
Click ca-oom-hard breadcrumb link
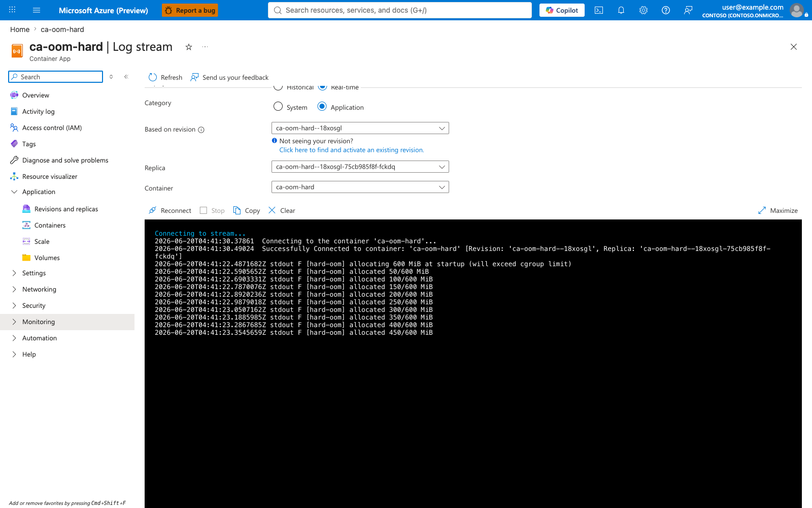tap(62, 29)
